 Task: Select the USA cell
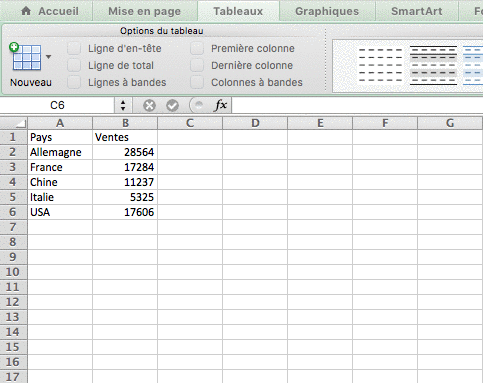[x=60, y=212]
